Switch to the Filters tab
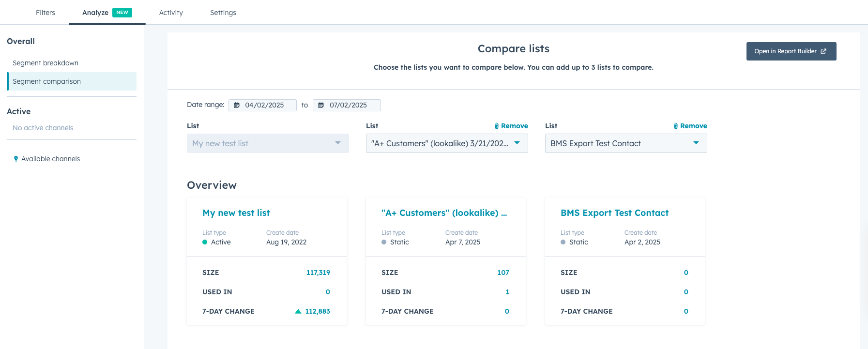This screenshot has height=349, width=868. click(46, 13)
